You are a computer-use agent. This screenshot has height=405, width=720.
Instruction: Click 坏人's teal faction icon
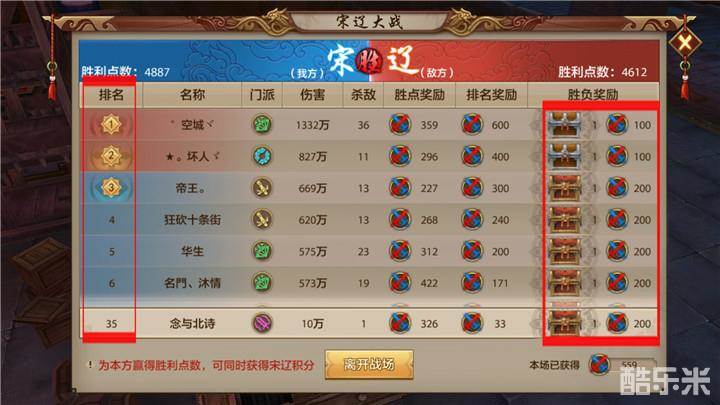click(262, 156)
